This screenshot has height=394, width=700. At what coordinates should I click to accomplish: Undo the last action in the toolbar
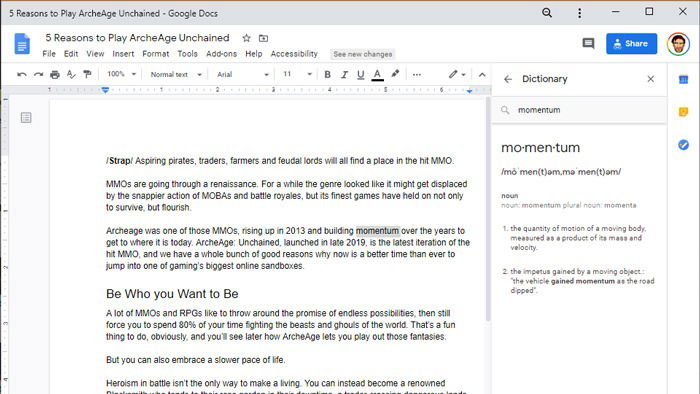(x=21, y=75)
